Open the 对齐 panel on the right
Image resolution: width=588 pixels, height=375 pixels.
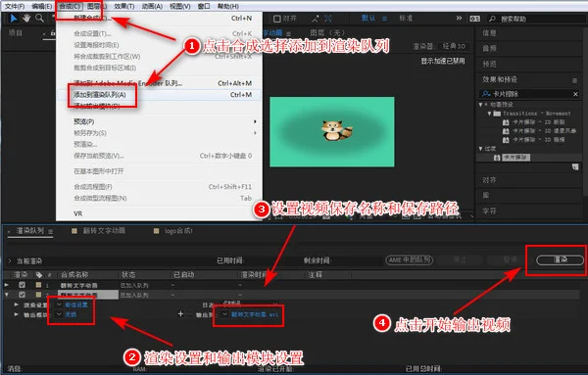tap(489, 180)
